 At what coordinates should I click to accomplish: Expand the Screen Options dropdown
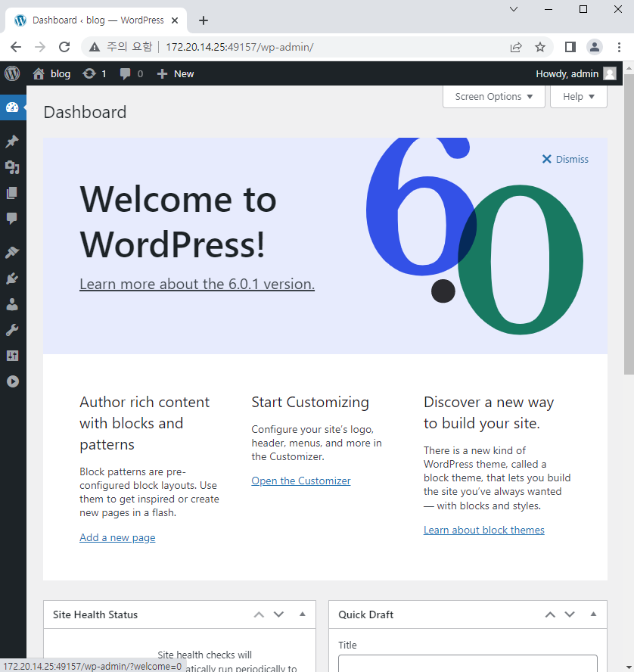coord(493,96)
